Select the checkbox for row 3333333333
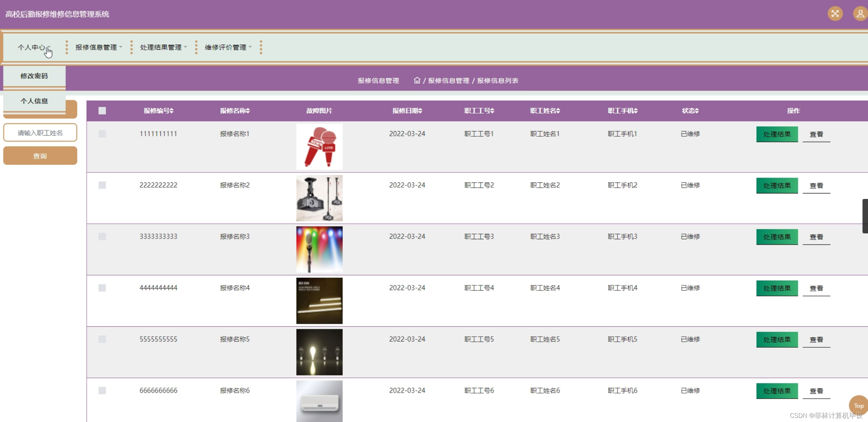868x422 pixels. [102, 236]
